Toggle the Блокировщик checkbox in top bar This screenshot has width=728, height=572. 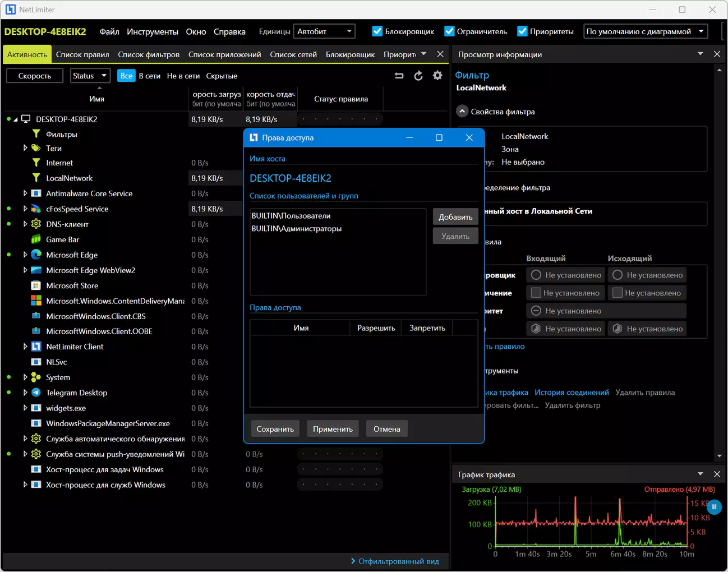[x=377, y=31]
